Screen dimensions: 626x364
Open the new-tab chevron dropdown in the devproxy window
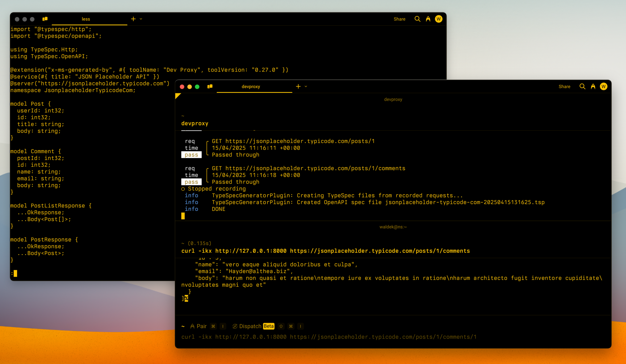(305, 87)
